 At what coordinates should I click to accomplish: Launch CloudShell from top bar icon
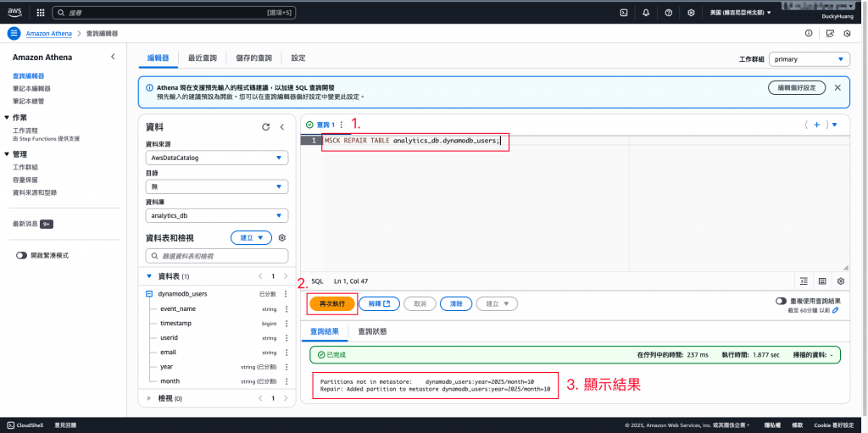(623, 12)
